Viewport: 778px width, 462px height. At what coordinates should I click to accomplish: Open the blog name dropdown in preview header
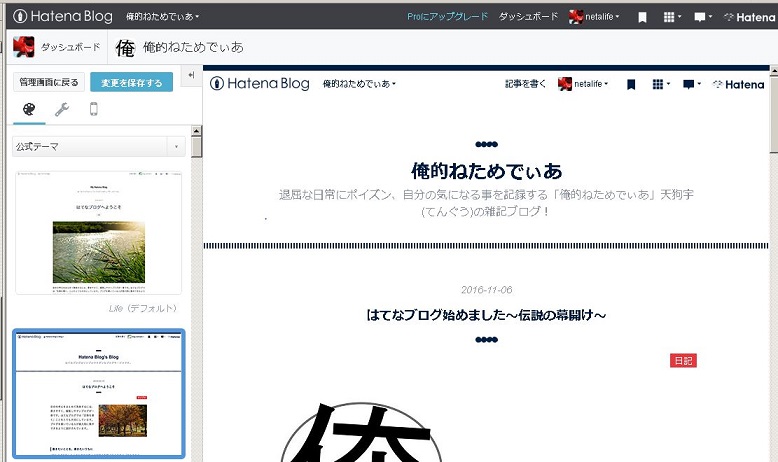(359, 84)
